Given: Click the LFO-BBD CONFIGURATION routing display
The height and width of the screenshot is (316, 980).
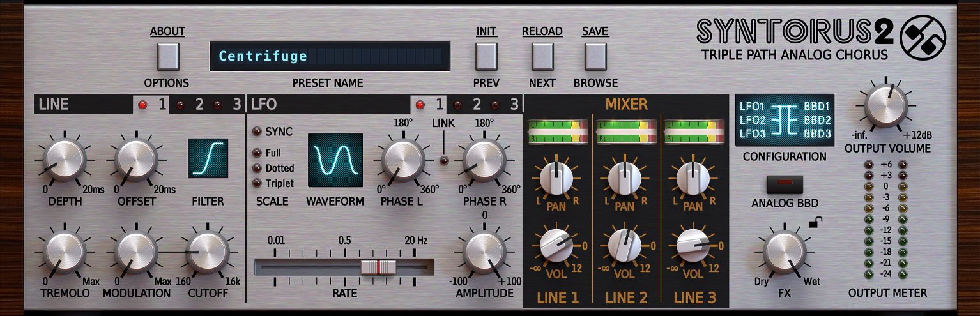Looking at the screenshot, I should tap(785, 120).
